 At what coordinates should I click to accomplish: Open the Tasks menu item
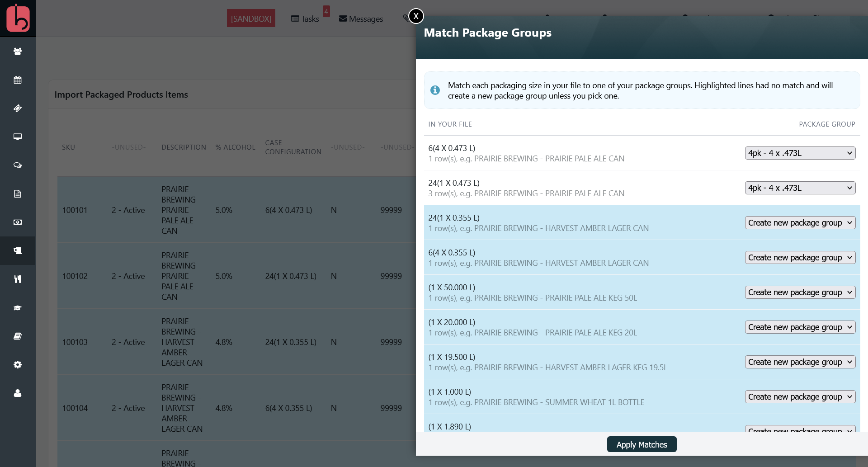click(305, 19)
